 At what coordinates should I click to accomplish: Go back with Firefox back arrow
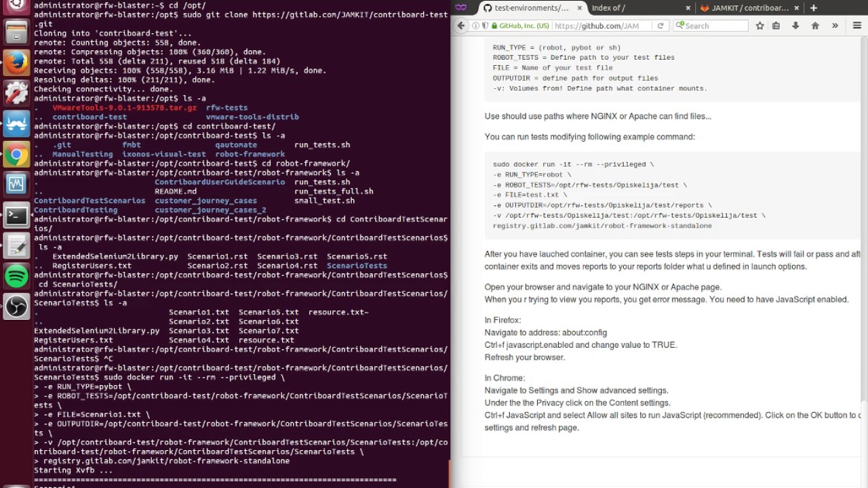(x=461, y=26)
